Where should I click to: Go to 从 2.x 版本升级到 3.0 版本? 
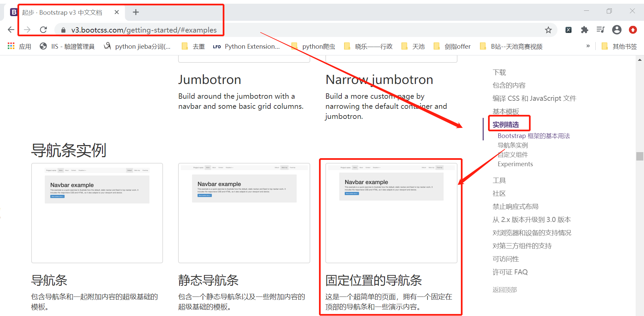point(532,220)
